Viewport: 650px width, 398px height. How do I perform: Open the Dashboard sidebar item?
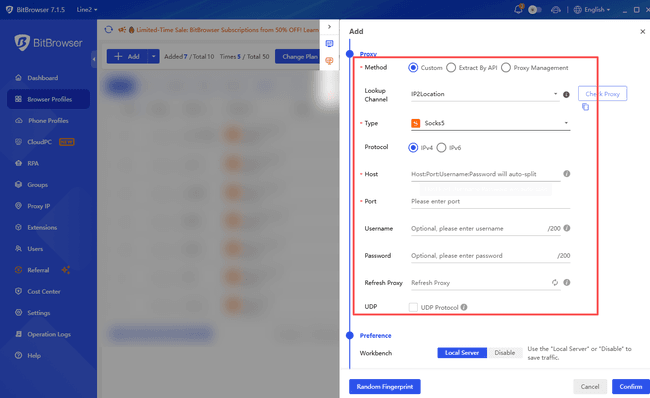42,78
